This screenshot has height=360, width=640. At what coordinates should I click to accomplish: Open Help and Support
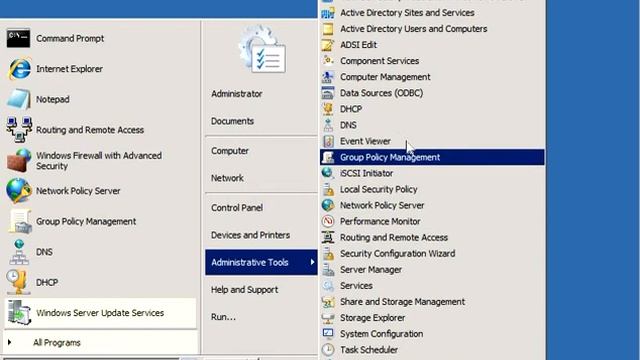point(244,290)
